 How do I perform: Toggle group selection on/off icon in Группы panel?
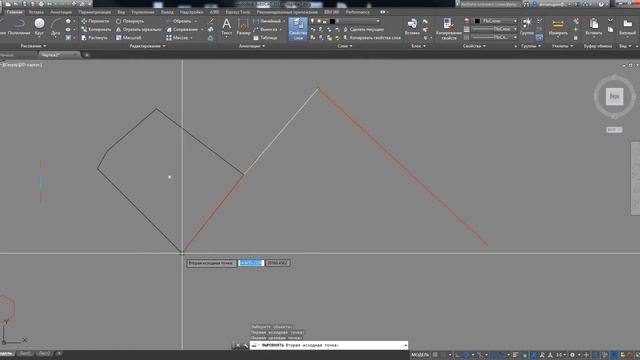[x=539, y=38]
